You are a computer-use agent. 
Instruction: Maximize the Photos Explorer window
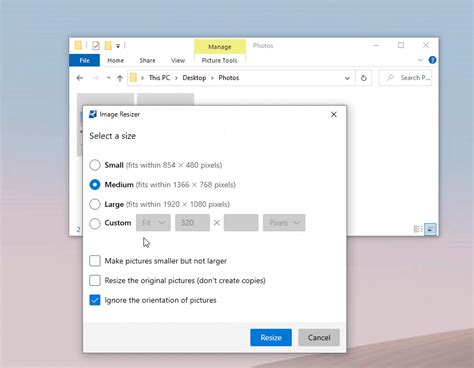point(401,45)
